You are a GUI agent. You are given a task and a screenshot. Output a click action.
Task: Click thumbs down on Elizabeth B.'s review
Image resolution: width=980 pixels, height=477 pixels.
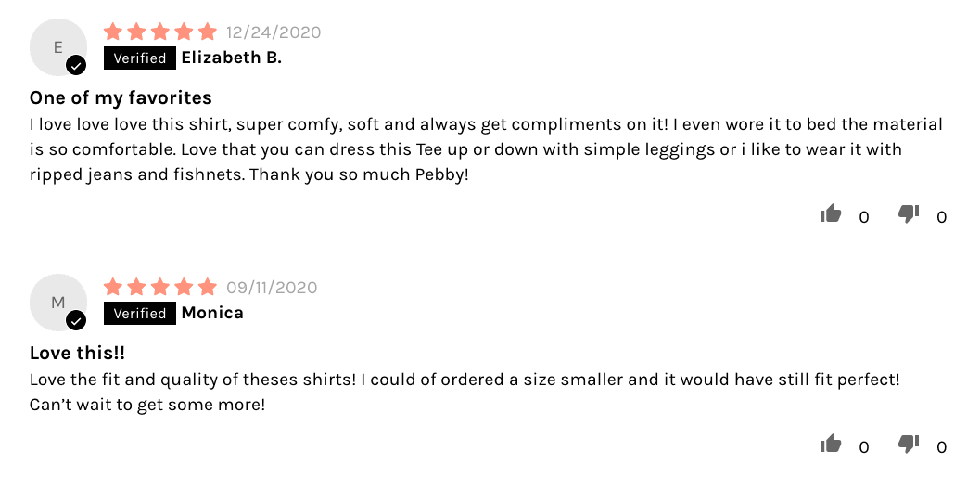909,214
